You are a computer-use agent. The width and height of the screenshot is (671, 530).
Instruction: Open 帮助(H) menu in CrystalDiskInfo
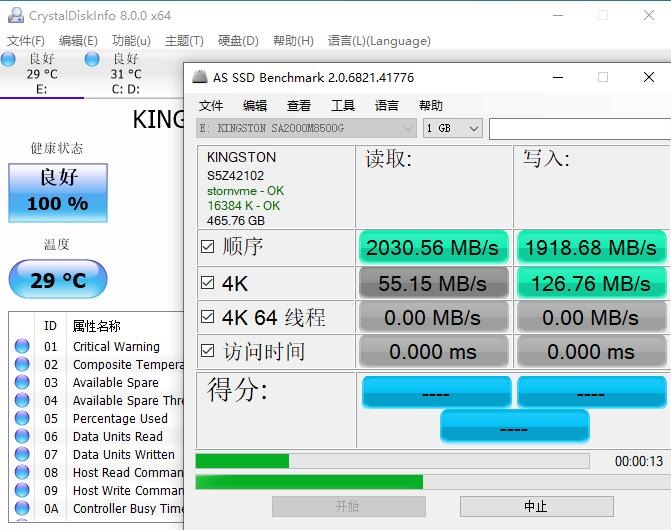[x=293, y=41]
